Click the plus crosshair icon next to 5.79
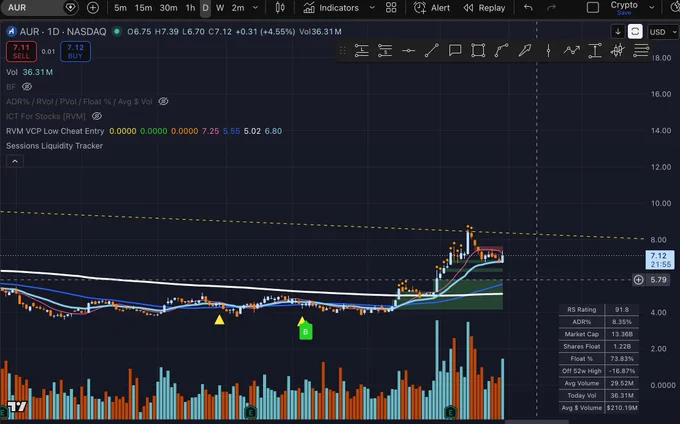This screenshot has width=680, height=424. 638,280
